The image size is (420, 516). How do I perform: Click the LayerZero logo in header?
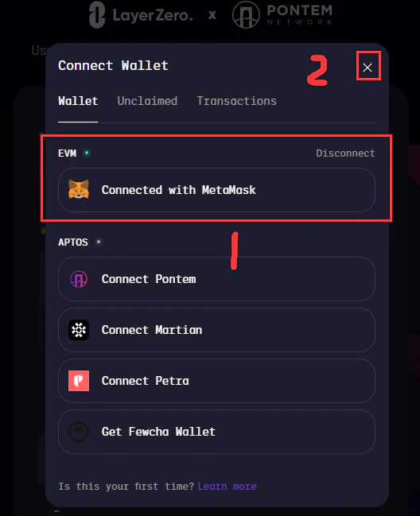pos(141,15)
